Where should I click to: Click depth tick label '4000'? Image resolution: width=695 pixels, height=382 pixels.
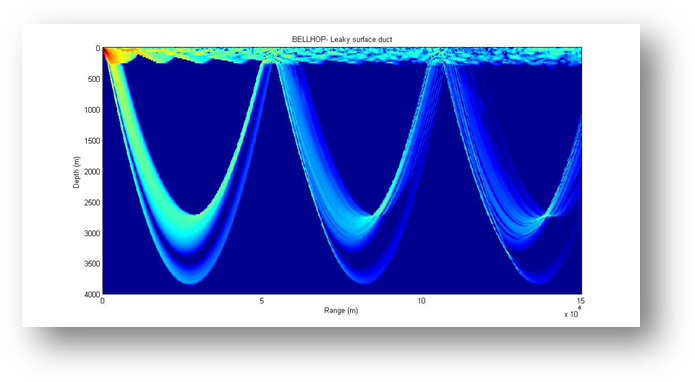coord(92,295)
